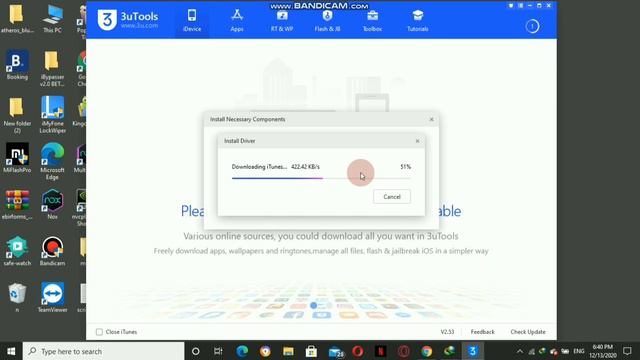Close the Install Necessary Components dialog
640x360 pixels.
click(x=431, y=119)
